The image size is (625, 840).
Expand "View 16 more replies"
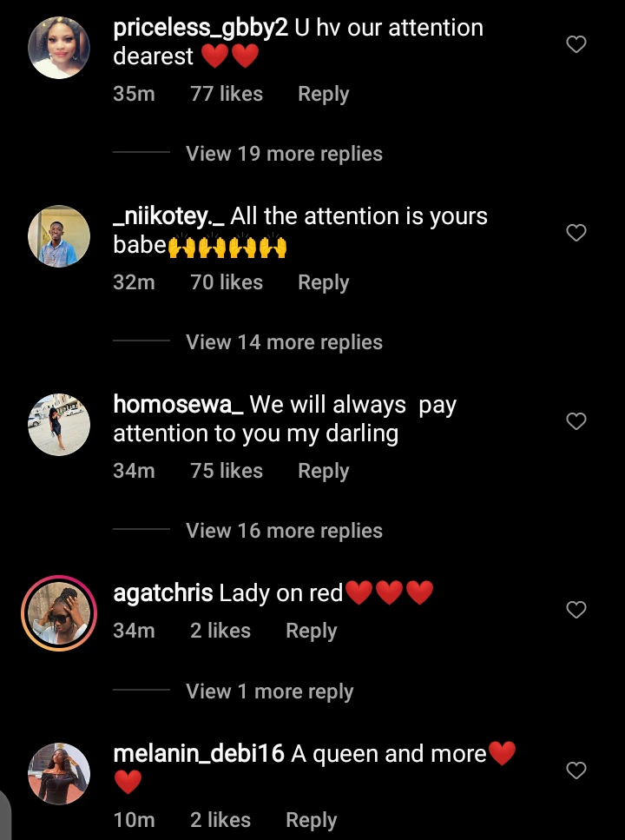click(285, 531)
